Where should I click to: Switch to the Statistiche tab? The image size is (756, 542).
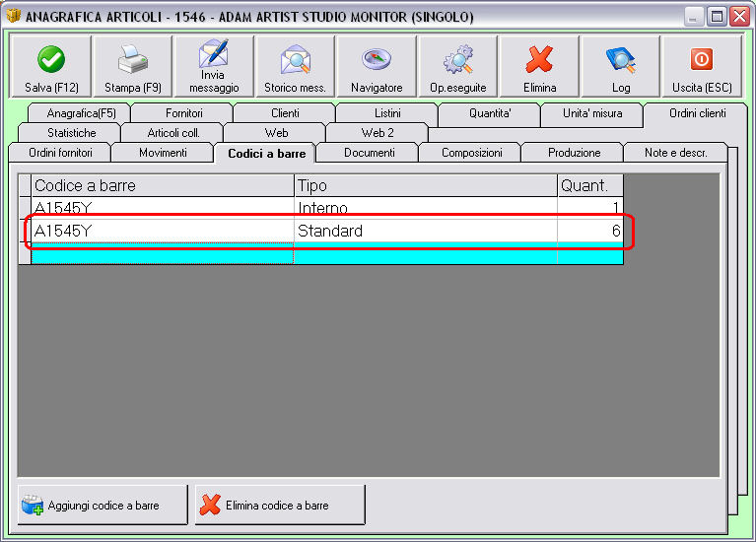71,133
